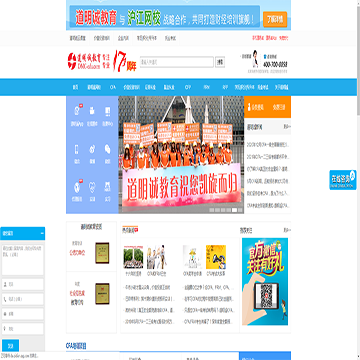The width and height of the screenshot is (360, 360).
Task: Click the WeChat chat-bubbles icon in blue panel
Action: tap(108, 149)
